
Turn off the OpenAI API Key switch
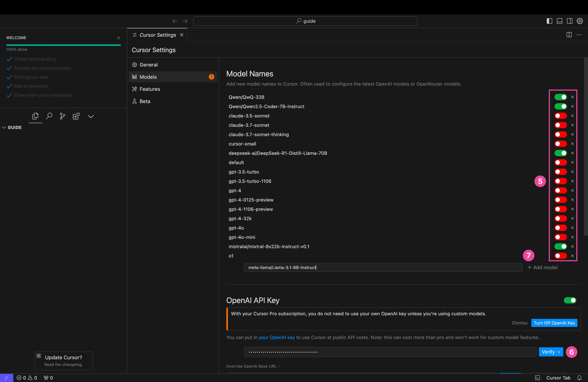[570, 300]
